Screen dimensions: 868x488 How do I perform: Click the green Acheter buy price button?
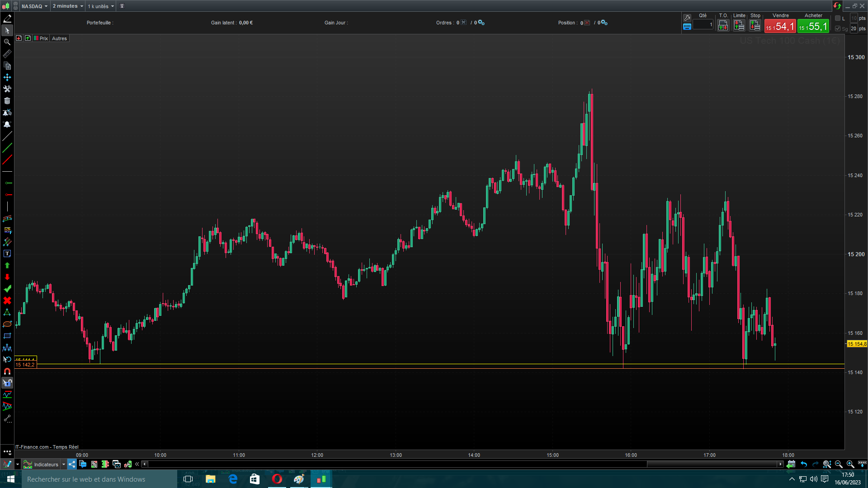(813, 26)
